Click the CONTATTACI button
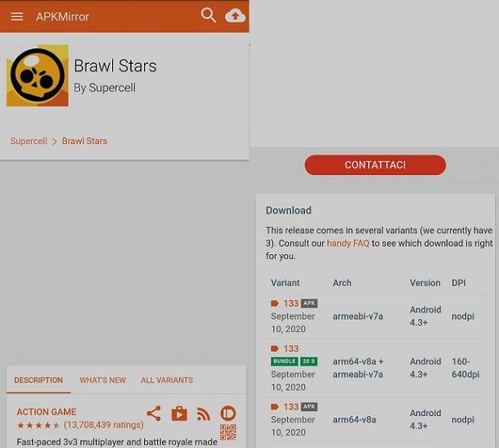Viewport: 499px width, 448px height. click(x=375, y=164)
